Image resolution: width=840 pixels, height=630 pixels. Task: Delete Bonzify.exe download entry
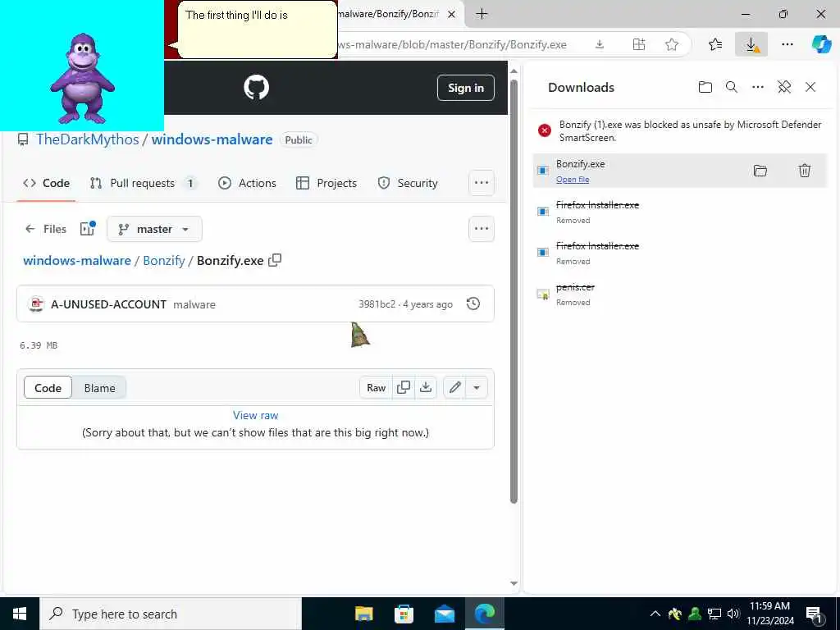pos(804,171)
